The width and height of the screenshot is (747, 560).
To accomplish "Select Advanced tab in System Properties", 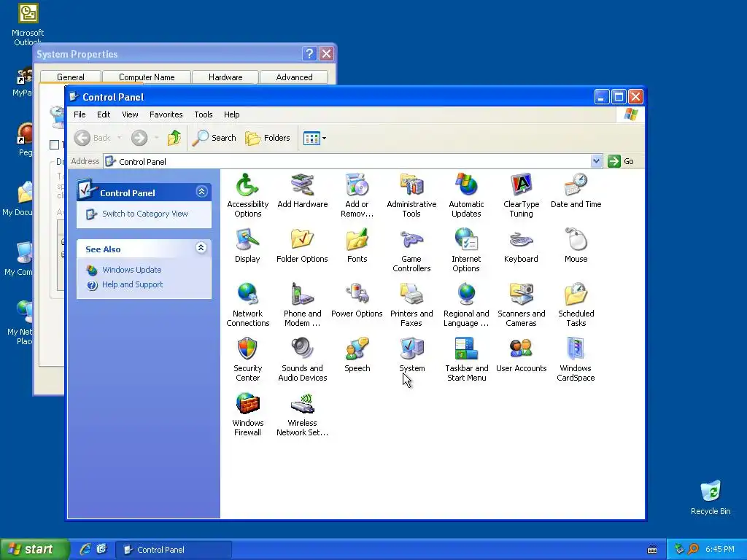I will tap(295, 77).
